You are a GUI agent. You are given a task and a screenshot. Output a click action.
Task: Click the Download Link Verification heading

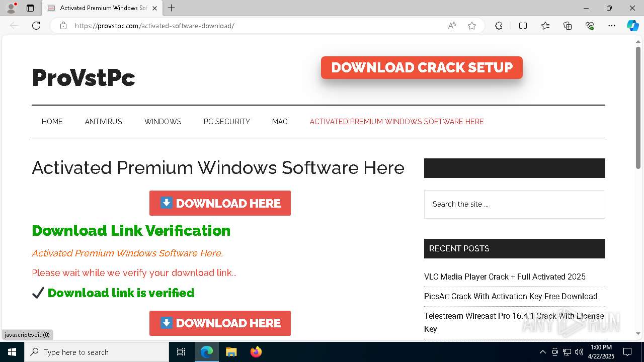[x=131, y=231]
